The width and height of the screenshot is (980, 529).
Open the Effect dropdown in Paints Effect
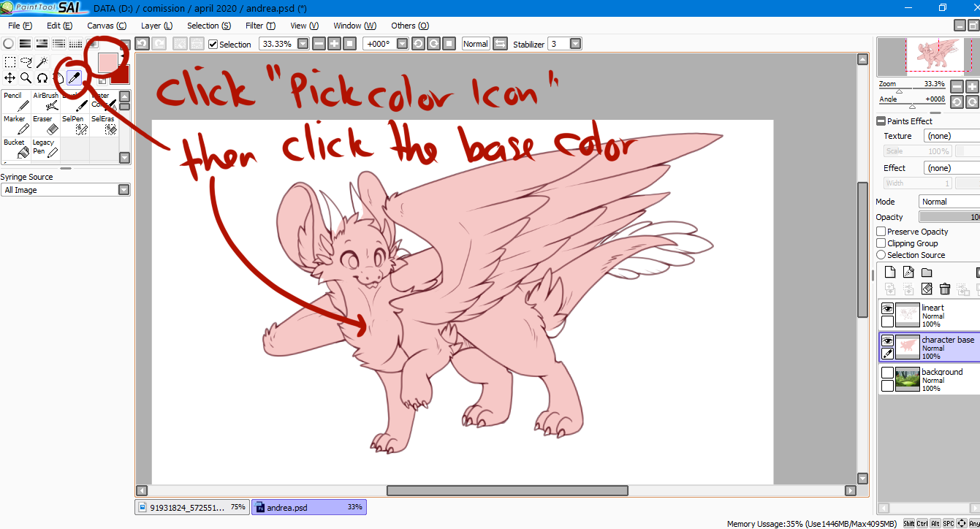pos(951,168)
